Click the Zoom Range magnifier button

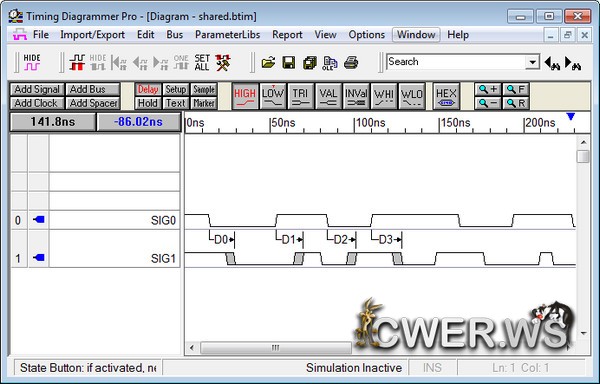coord(516,103)
